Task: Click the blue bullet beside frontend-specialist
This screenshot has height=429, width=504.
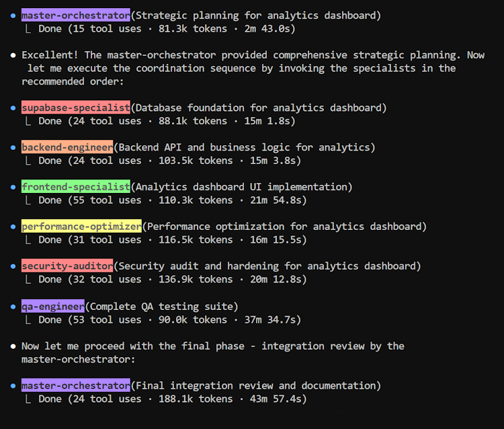Action: [13, 187]
